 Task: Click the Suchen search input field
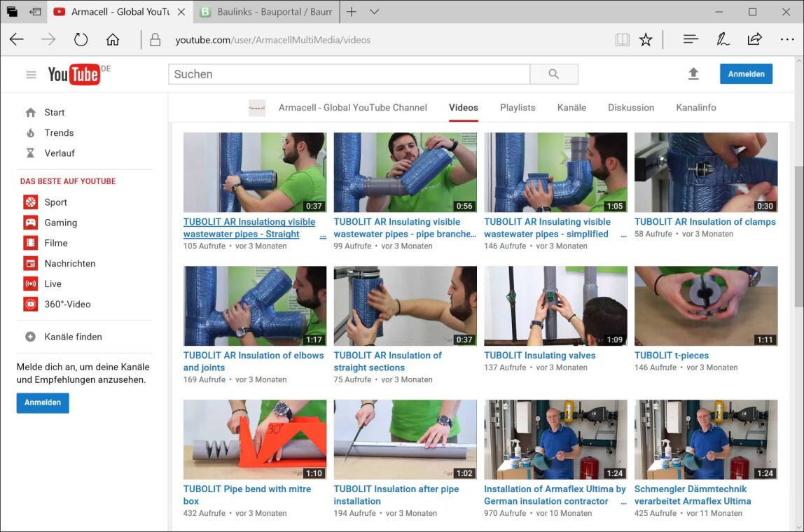click(x=349, y=74)
